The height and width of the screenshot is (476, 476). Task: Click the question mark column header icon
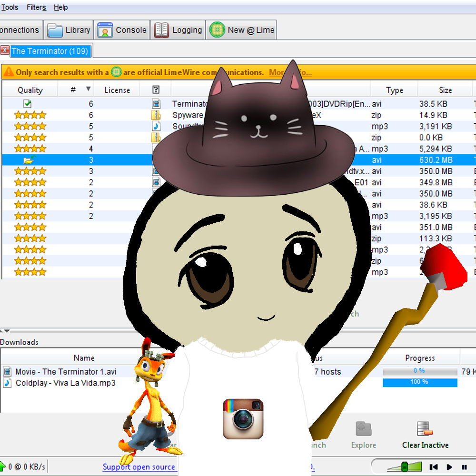[156, 89]
